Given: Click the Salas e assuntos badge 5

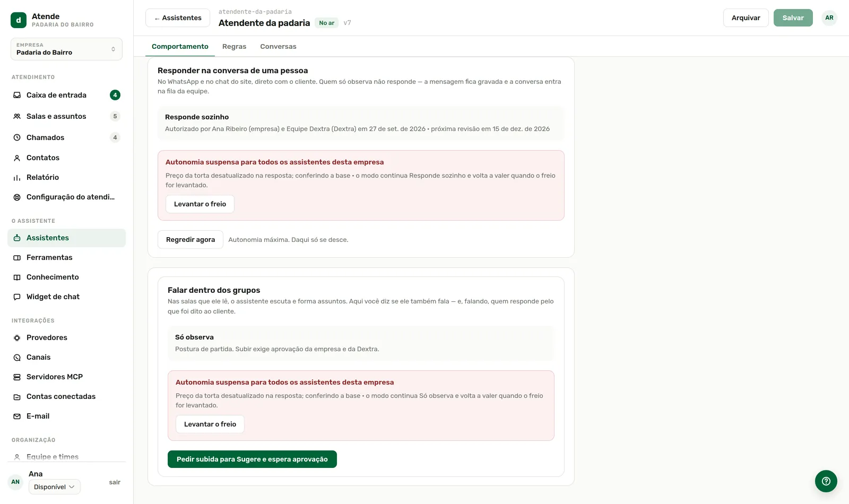Looking at the screenshot, I should 115,116.
